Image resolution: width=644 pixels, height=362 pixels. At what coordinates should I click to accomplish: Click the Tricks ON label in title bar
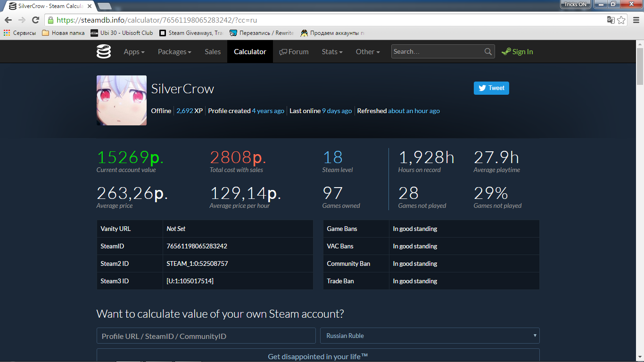coord(575,4)
